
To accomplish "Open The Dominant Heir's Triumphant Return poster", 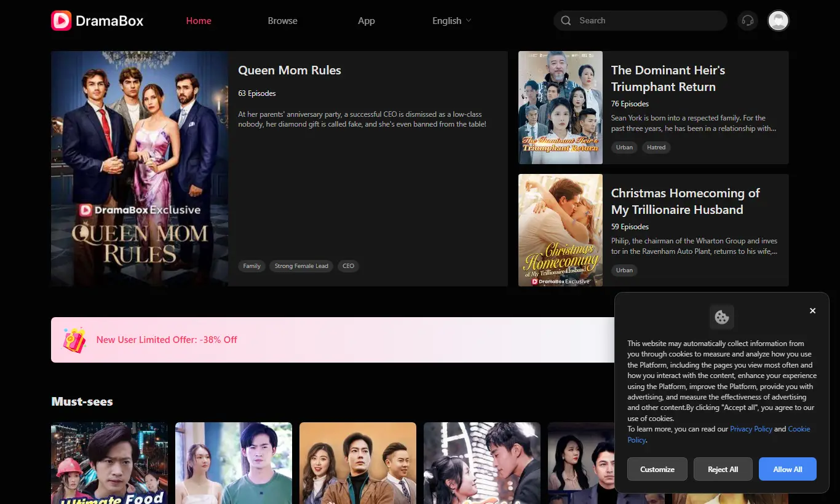I will click(560, 108).
